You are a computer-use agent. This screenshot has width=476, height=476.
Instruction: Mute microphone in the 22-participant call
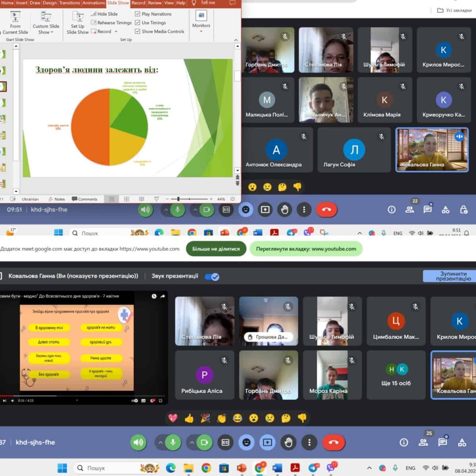pyautogui.click(x=178, y=209)
